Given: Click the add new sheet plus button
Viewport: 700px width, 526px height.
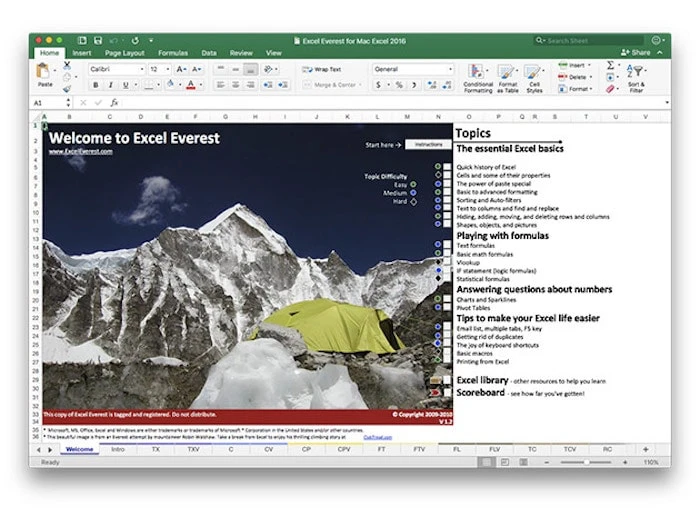Looking at the screenshot, I should pos(646,449).
